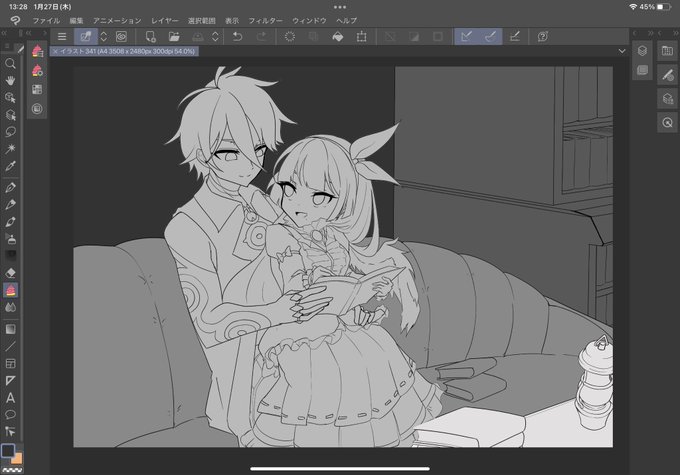Open the Sub Tool fill palette icon
680x475 pixels.
tap(37, 51)
